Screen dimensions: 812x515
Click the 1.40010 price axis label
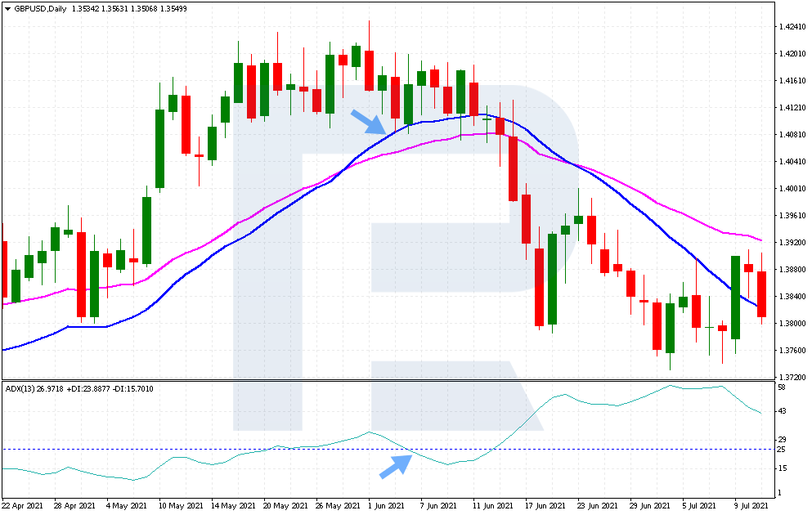coord(789,188)
